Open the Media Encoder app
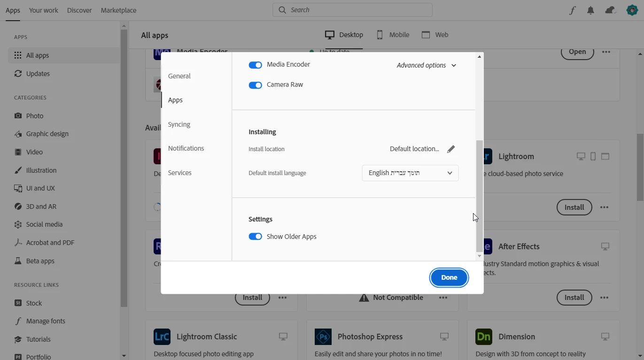The width and height of the screenshot is (644, 360). point(577,53)
